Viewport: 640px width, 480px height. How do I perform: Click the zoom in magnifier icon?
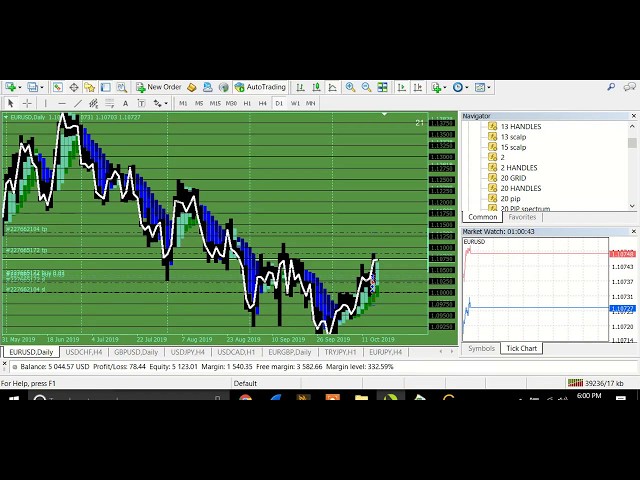pyautogui.click(x=350, y=88)
